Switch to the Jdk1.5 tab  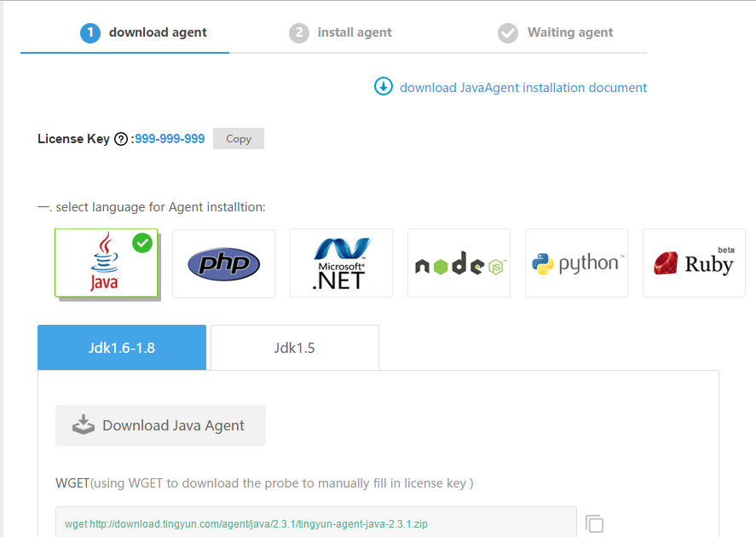pos(294,348)
